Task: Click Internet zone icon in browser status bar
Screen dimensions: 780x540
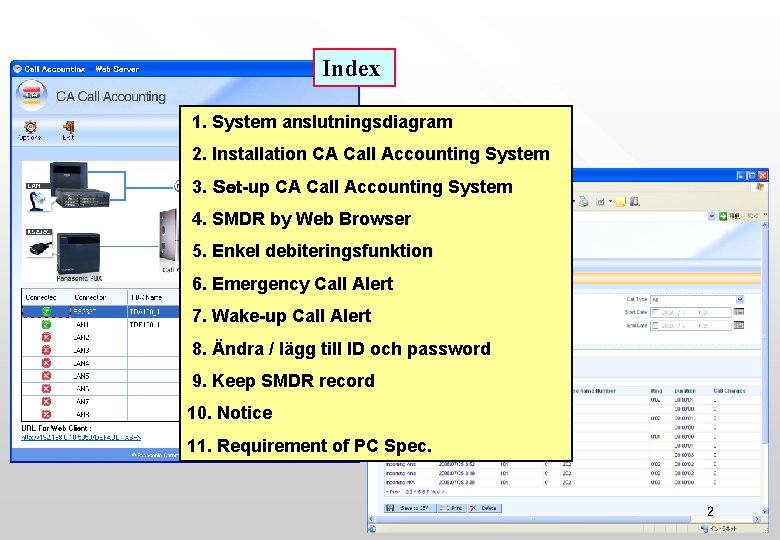Action: pyautogui.click(x=703, y=529)
